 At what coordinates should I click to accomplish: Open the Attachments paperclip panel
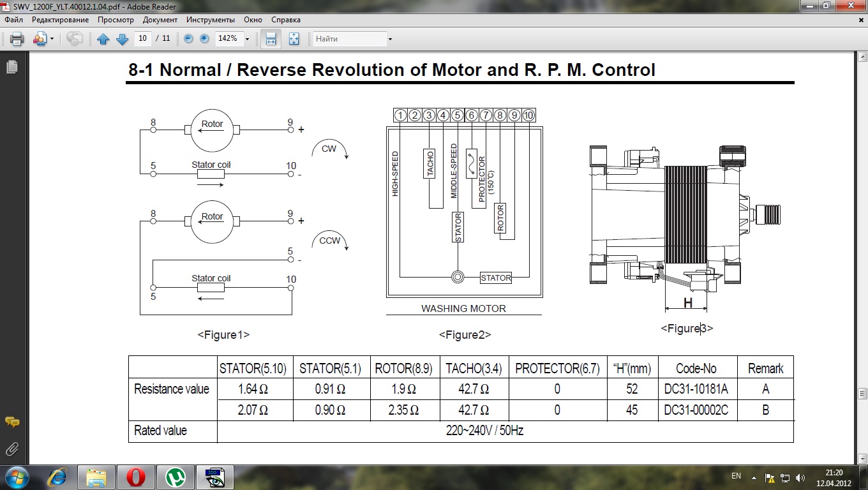tap(11, 449)
